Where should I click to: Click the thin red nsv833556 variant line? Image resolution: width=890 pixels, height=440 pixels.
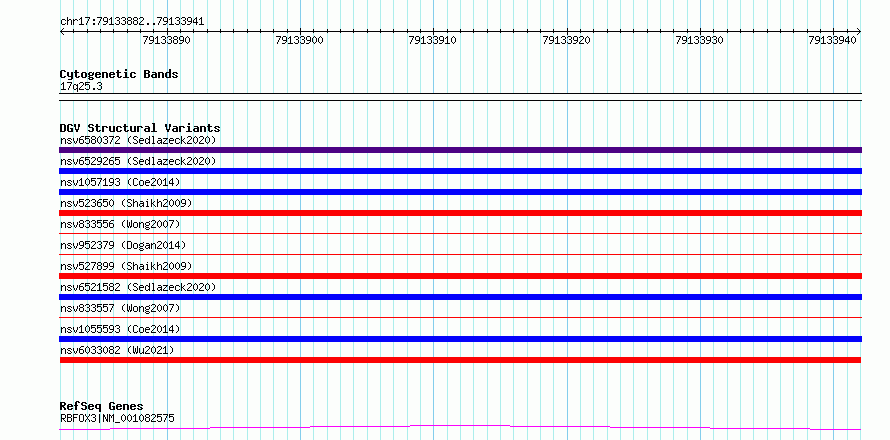click(460, 233)
